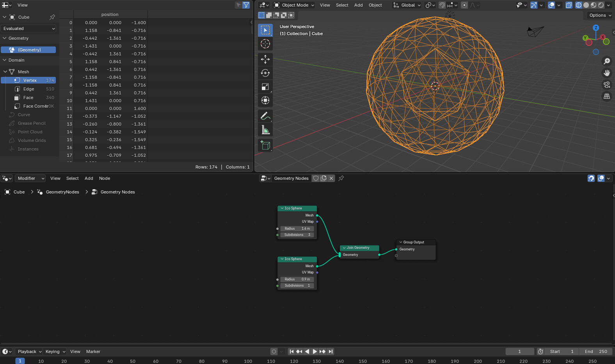
Task: Toggle proportional editing in viewport header
Action: point(464,5)
